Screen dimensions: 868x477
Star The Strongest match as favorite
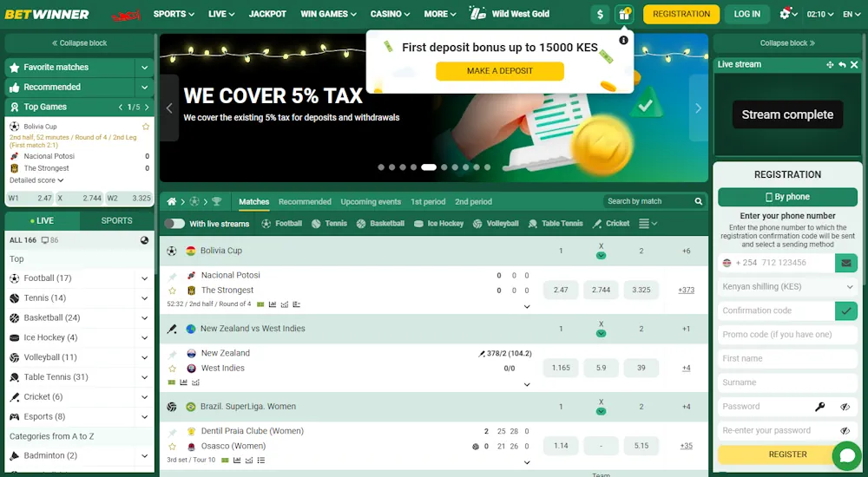click(172, 291)
